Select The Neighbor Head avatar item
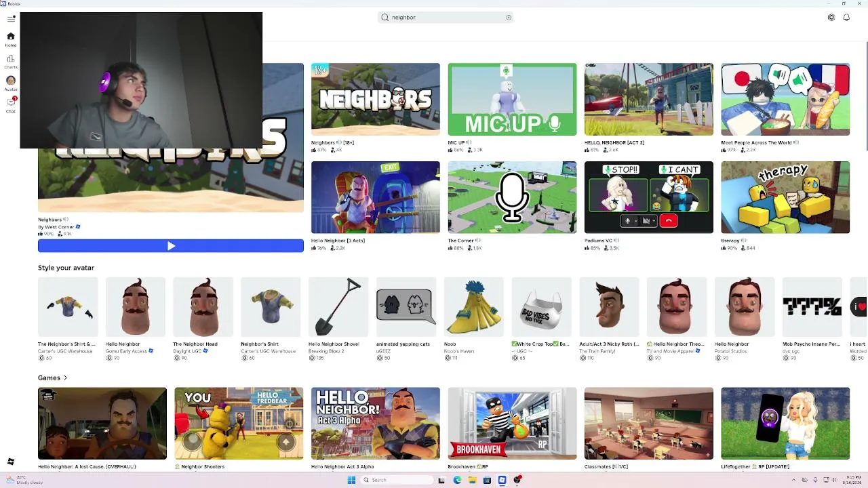 203,307
